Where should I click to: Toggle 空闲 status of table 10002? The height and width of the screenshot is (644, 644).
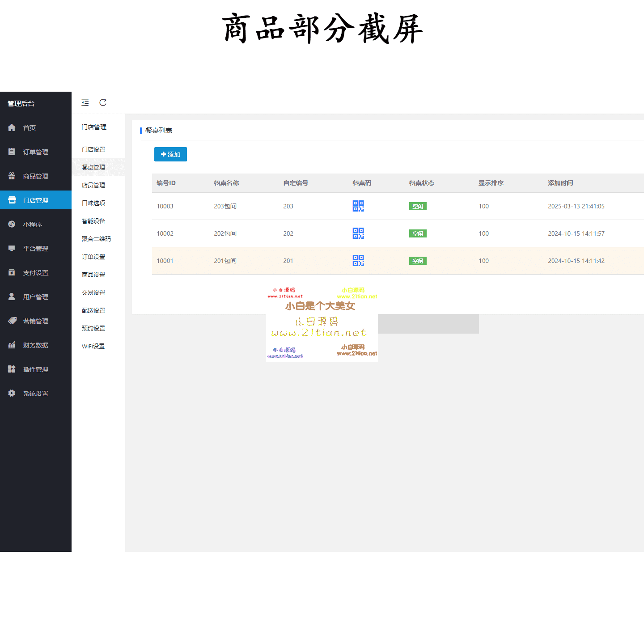[x=418, y=233]
